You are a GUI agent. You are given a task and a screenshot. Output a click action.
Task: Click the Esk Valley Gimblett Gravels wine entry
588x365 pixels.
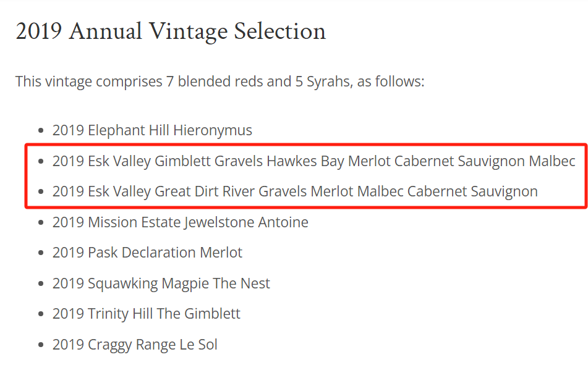(313, 161)
